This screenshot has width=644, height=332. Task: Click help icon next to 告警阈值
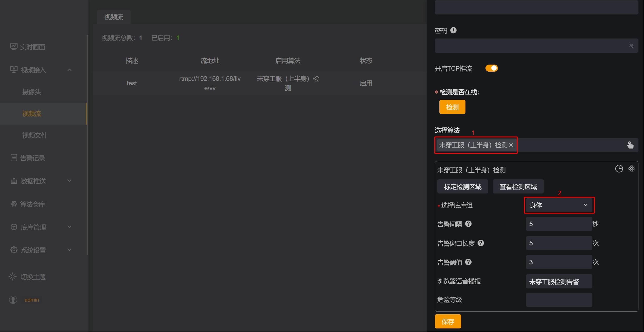(469, 262)
